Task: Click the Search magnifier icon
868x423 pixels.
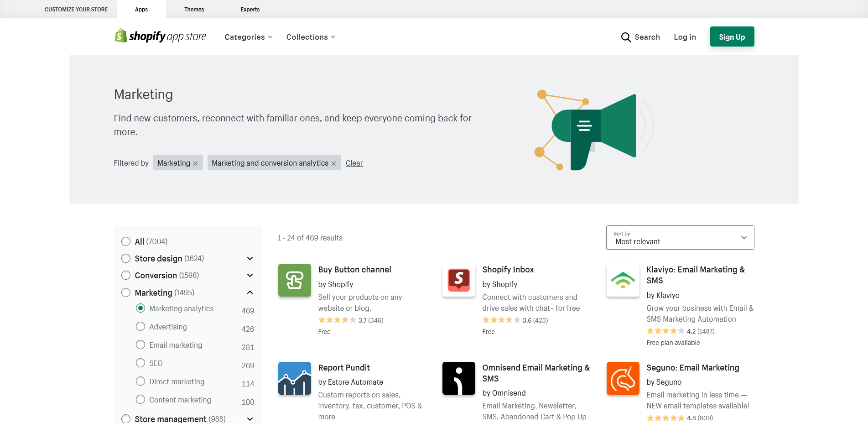Action: [x=626, y=37]
